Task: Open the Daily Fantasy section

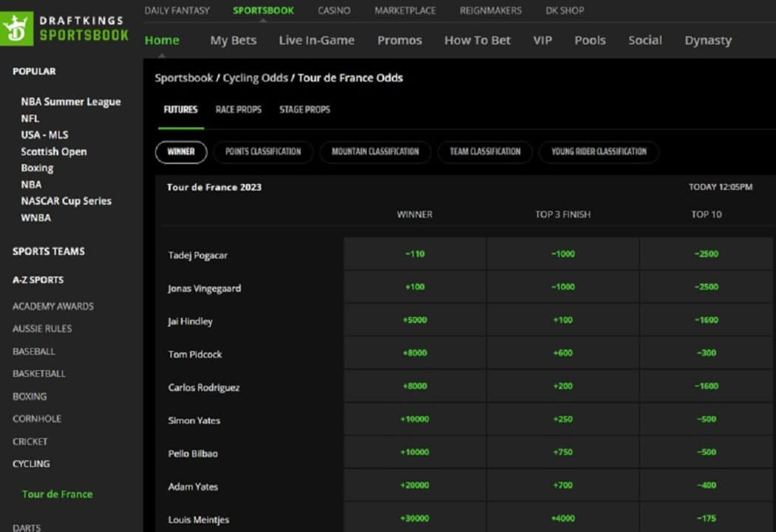Action: point(177,10)
